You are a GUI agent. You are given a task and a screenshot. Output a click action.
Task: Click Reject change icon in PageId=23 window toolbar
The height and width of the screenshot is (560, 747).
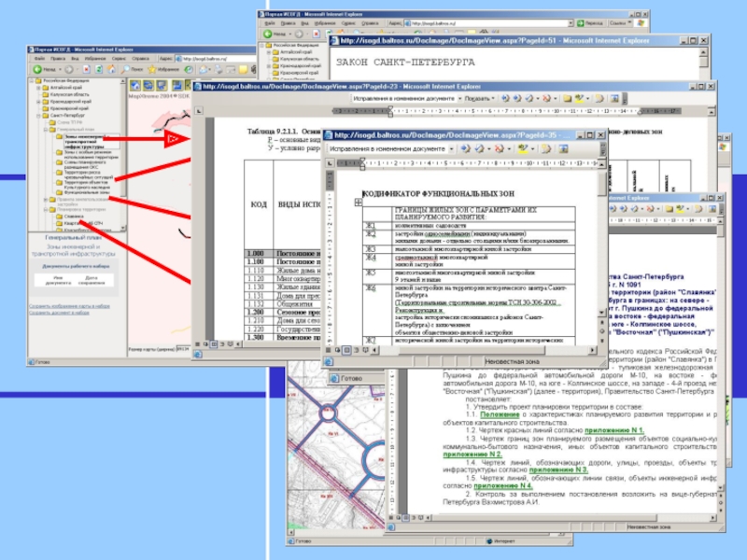click(546, 99)
